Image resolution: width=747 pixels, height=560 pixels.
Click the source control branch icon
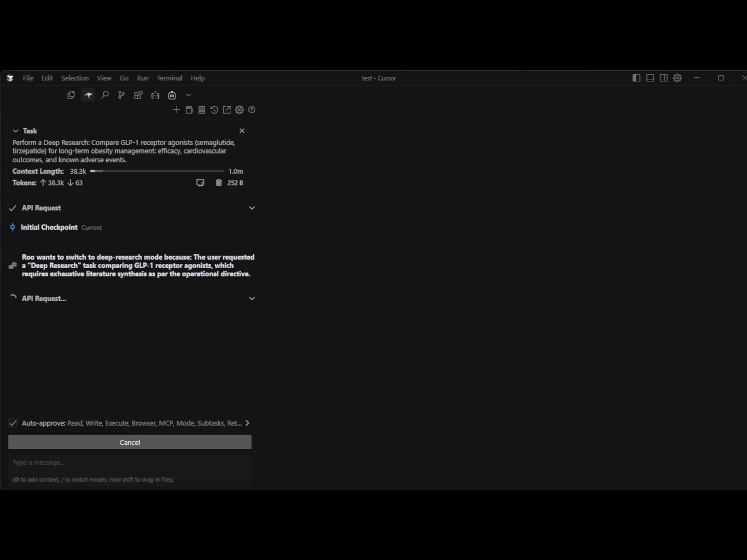[121, 95]
